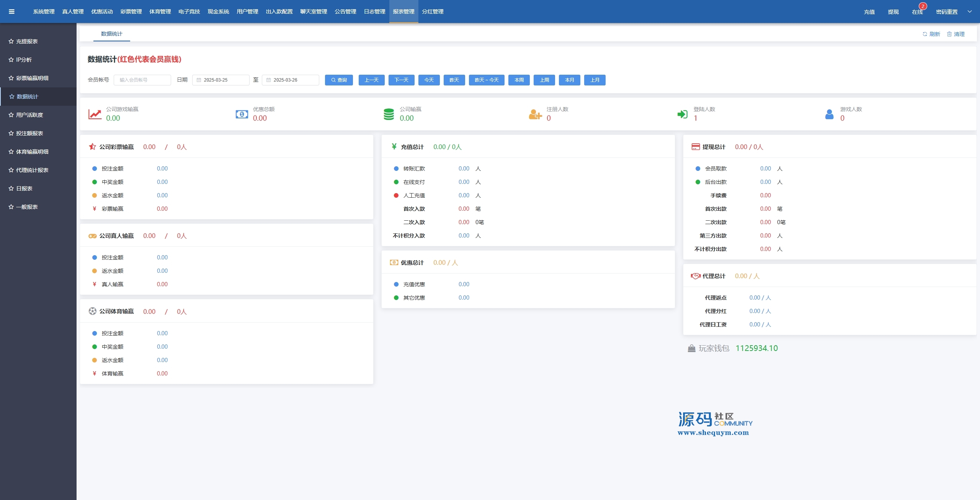980x500 pixels.
Task: Open 分红管理 in top navigation
Action: 433,11
